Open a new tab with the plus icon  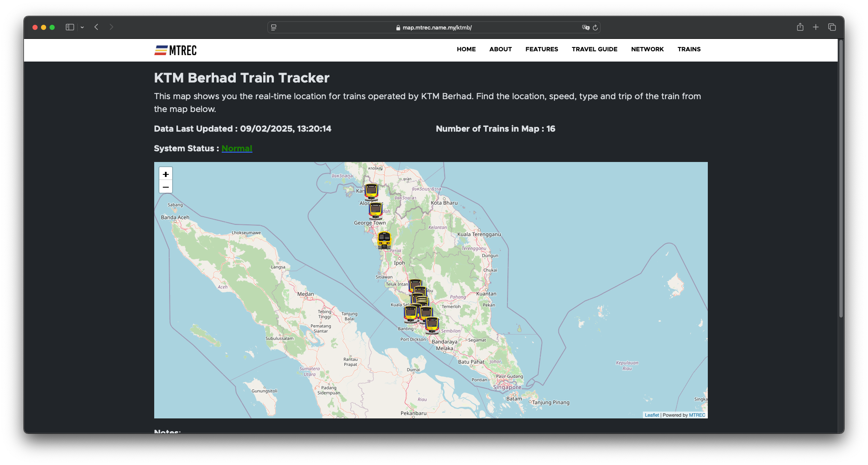pyautogui.click(x=816, y=27)
